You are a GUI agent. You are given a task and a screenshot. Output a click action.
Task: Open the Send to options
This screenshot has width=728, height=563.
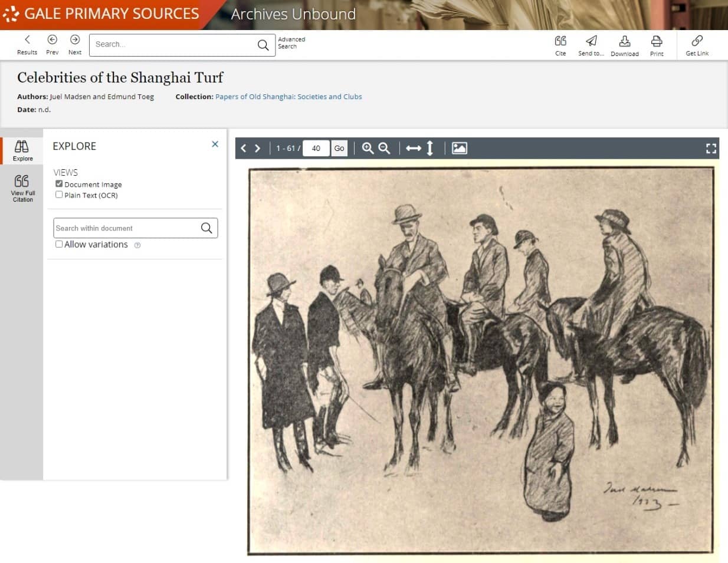tap(591, 45)
